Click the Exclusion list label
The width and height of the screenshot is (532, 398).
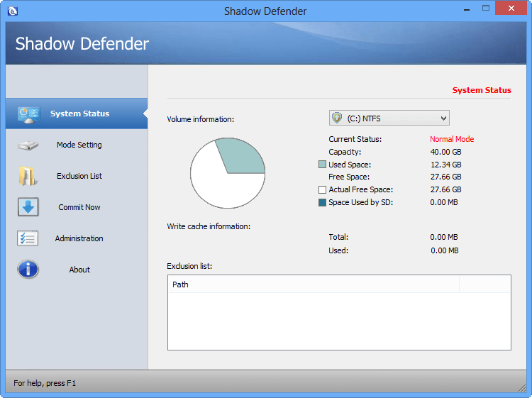pyautogui.click(x=189, y=266)
